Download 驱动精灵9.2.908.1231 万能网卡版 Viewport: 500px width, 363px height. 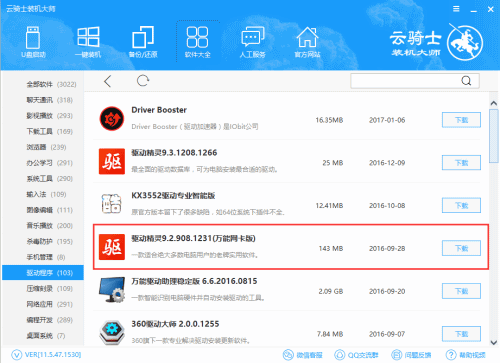pyautogui.click(x=461, y=248)
